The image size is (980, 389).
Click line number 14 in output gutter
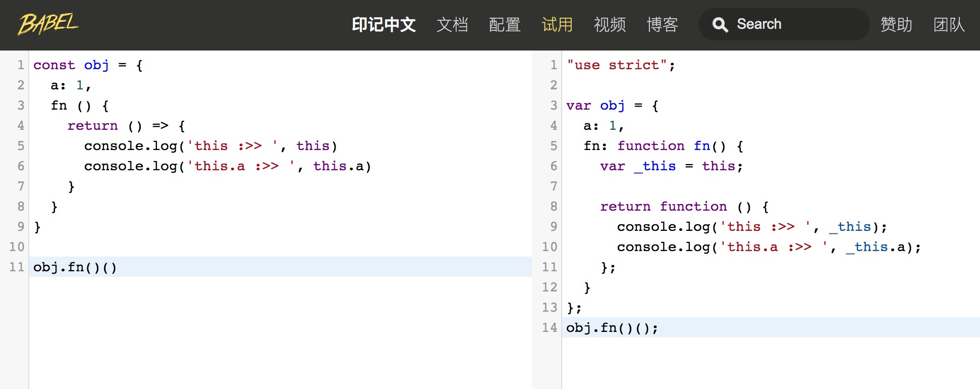550,328
